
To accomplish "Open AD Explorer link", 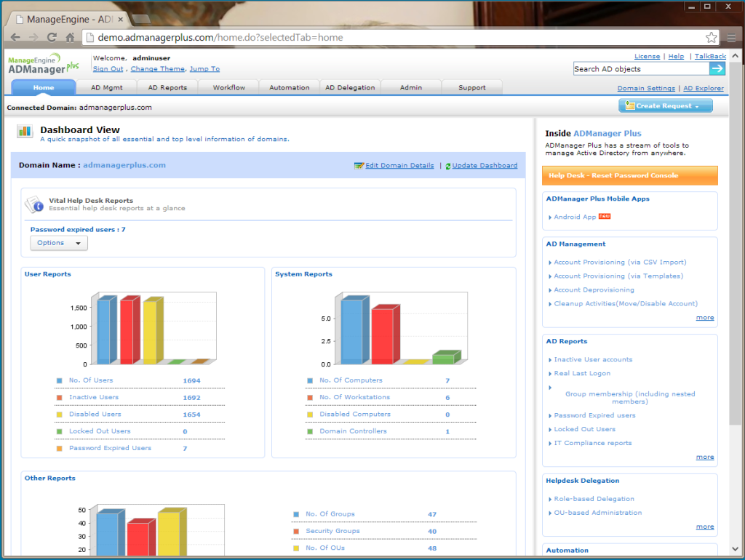I will (704, 88).
